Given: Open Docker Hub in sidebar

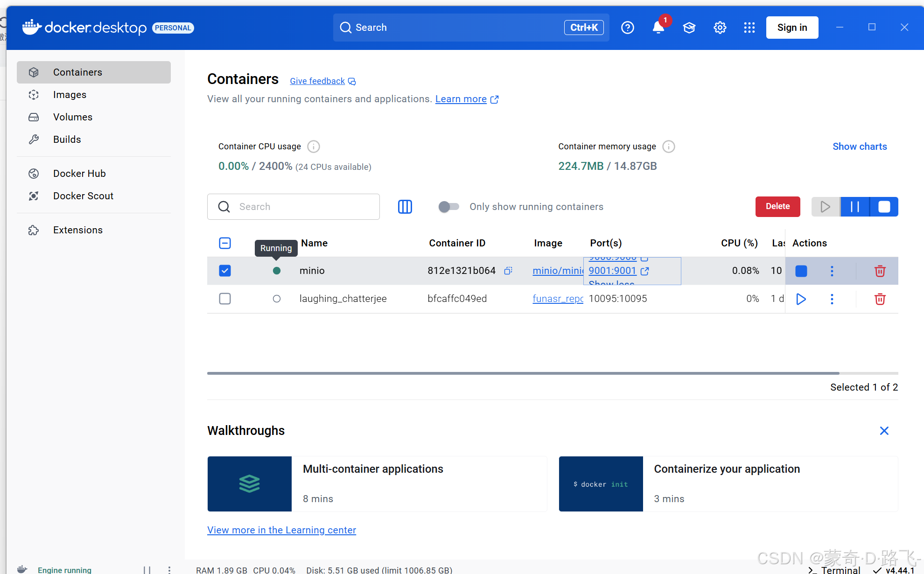Looking at the screenshot, I should tap(94, 174).
